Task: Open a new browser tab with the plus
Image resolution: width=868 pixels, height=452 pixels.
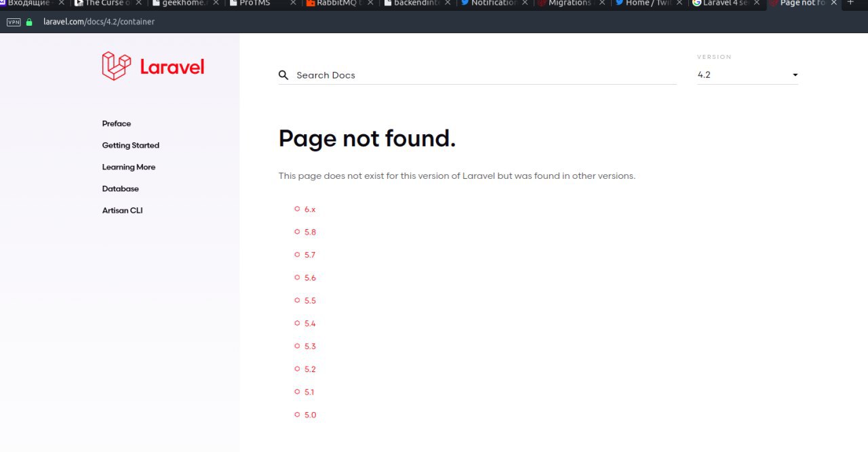Action: click(x=851, y=3)
